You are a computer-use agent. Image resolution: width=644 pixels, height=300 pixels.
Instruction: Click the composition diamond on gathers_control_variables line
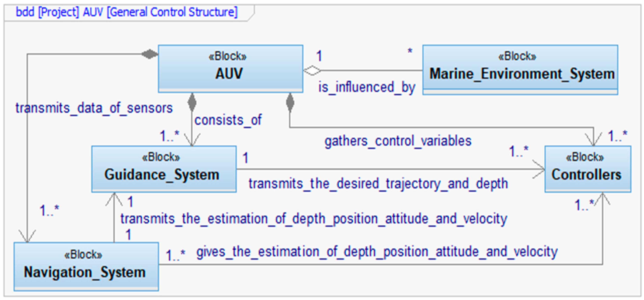(x=290, y=103)
